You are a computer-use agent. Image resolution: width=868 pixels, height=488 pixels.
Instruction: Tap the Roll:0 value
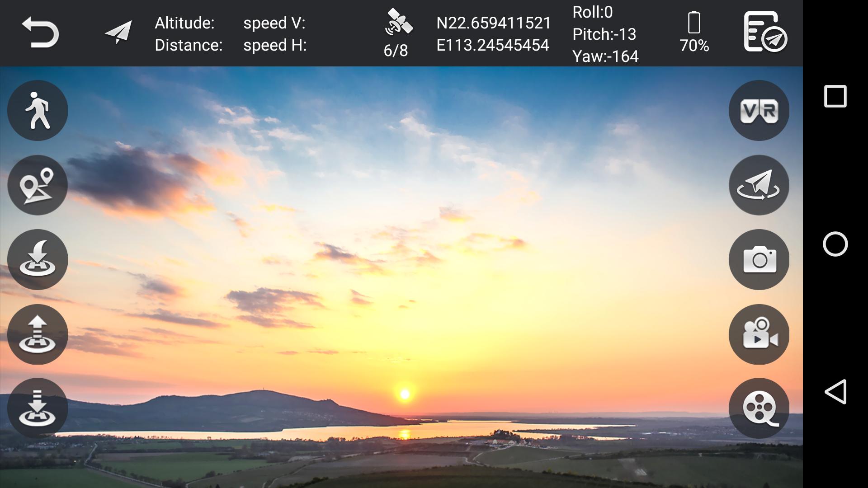pos(593,12)
